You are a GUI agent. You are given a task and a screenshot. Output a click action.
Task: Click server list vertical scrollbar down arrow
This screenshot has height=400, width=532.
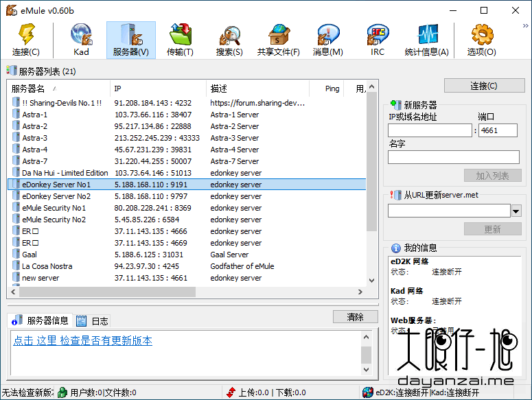[x=371, y=281]
